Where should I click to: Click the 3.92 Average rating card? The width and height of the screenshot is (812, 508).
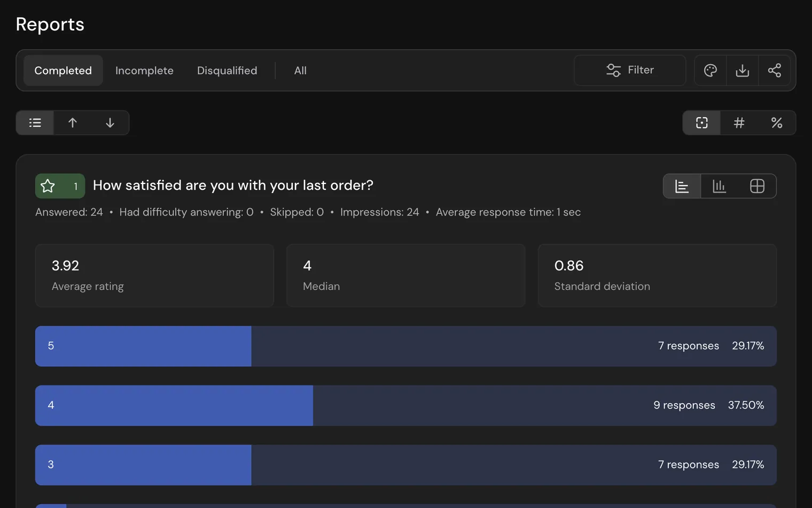(x=154, y=275)
